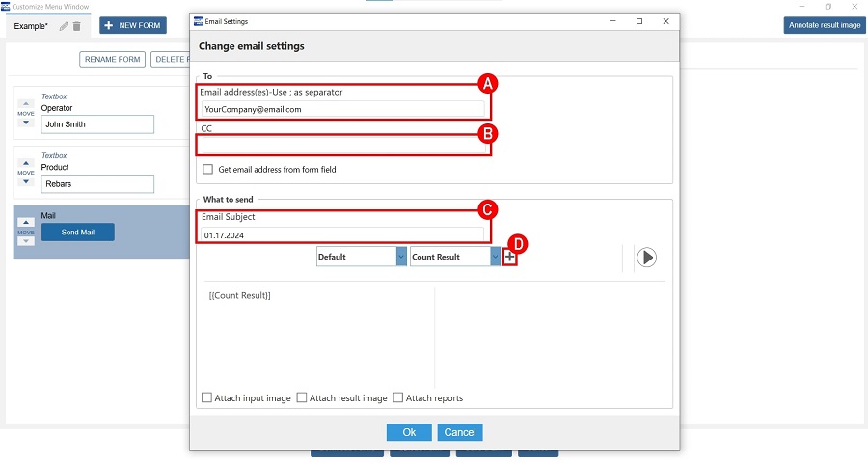Enable Get email address from form field

click(x=207, y=170)
